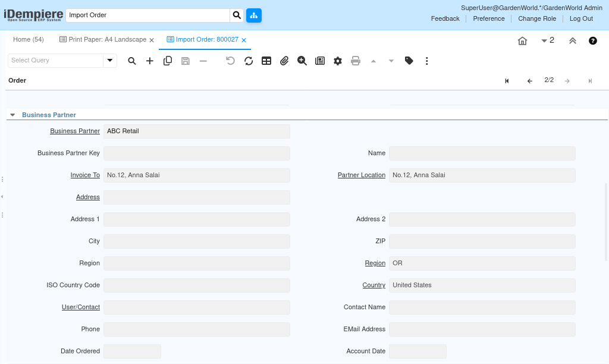Click the Find Record toolbar icon
This screenshot has width=609, height=364.
pyautogui.click(x=131, y=61)
